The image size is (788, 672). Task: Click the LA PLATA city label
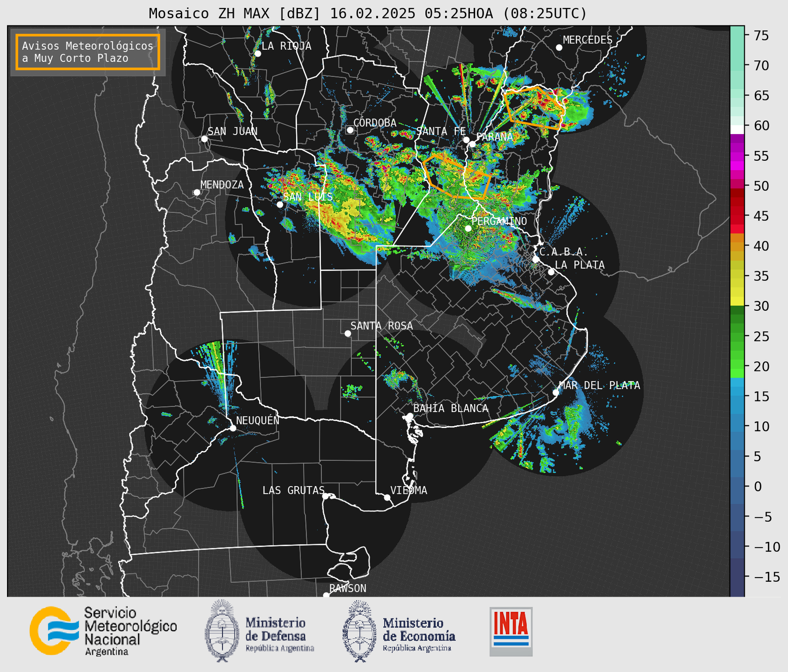pyautogui.click(x=580, y=265)
